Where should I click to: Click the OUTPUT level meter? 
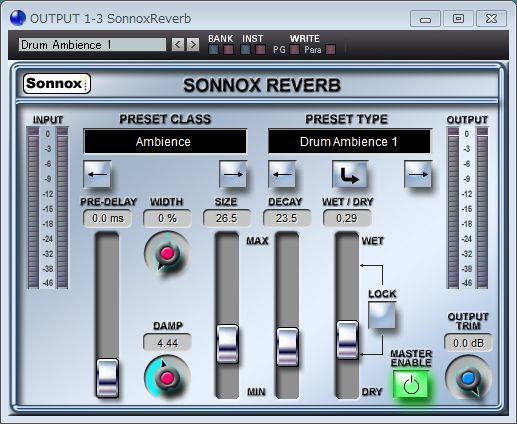[x=467, y=207]
